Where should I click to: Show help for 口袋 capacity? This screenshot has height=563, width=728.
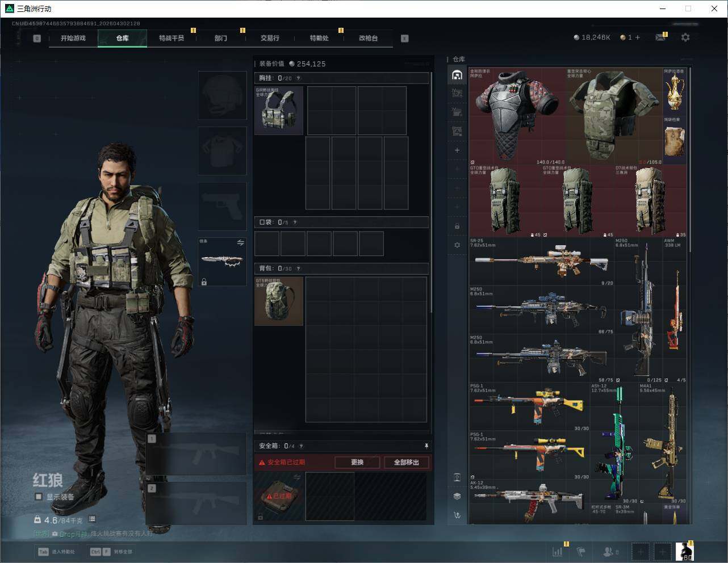tap(295, 222)
